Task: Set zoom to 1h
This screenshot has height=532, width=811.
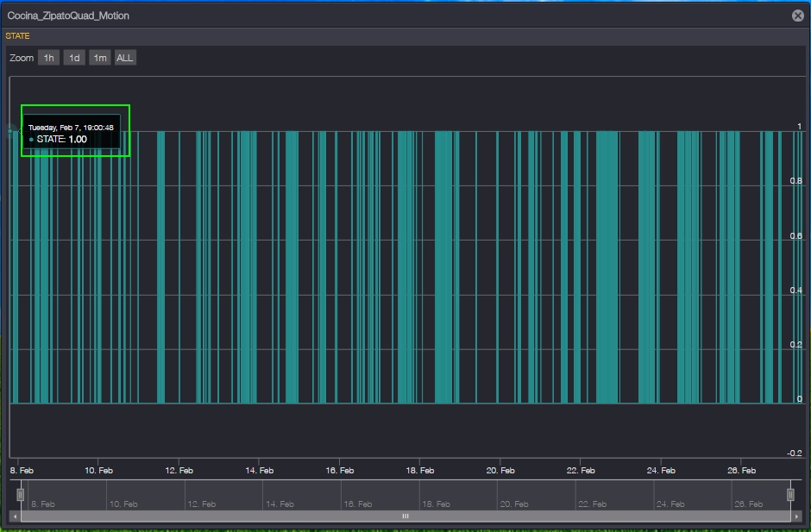Action: pyautogui.click(x=48, y=58)
